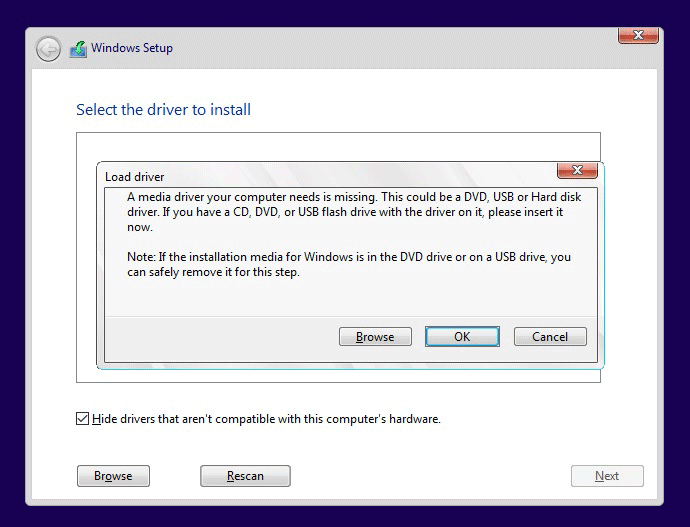690x527 pixels.
Task: Click the Next button
Action: tap(607, 476)
